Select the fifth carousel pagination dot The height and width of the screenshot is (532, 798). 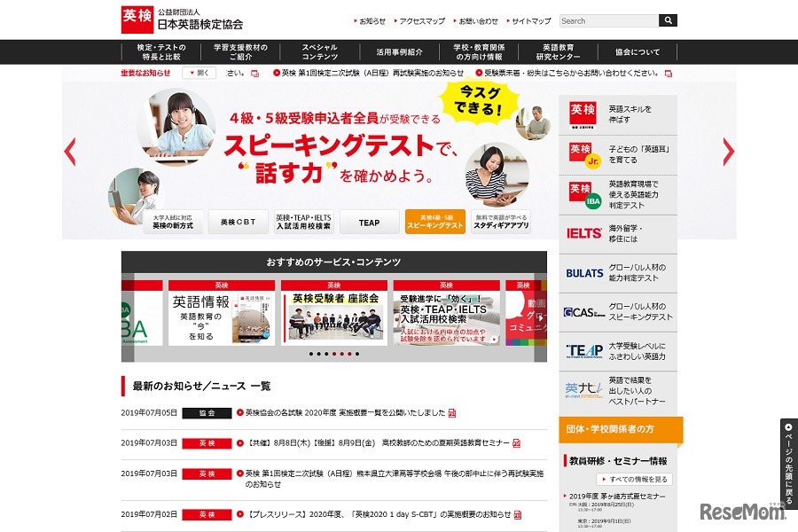click(x=341, y=352)
